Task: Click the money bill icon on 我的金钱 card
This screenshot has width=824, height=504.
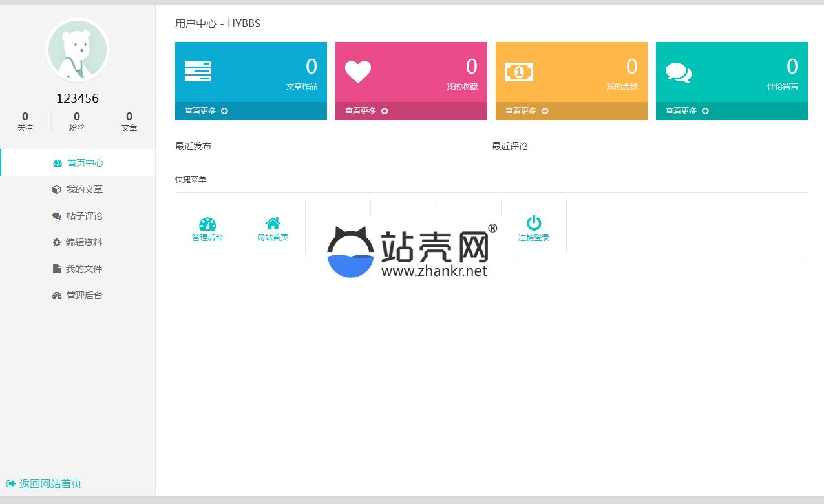Action: coord(519,72)
